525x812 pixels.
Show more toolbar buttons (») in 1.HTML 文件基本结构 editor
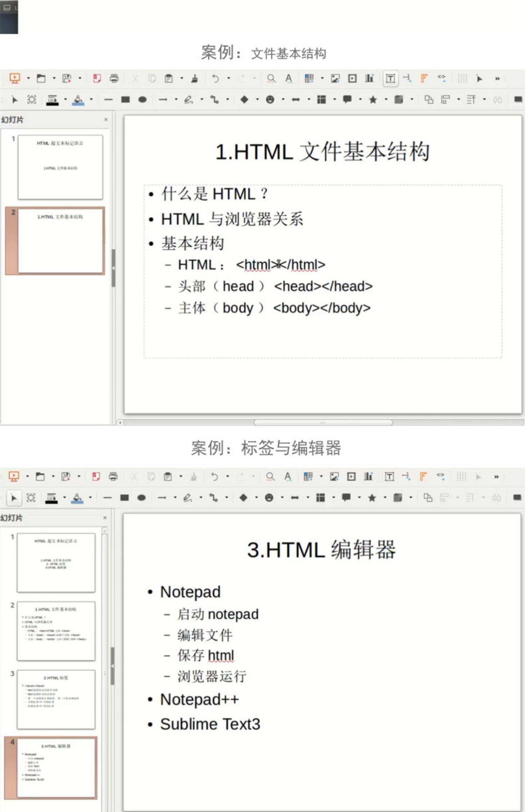497,79
